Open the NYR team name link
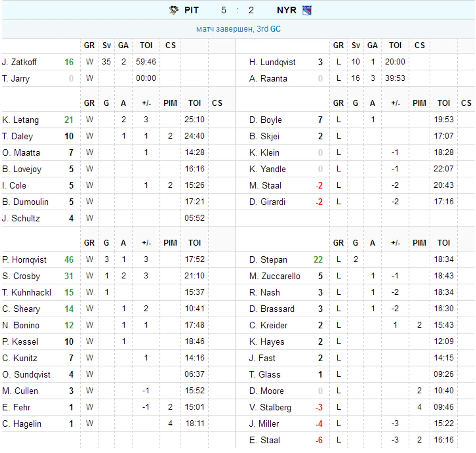Image resolution: width=476 pixels, height=453 pixels. (286, 10)
